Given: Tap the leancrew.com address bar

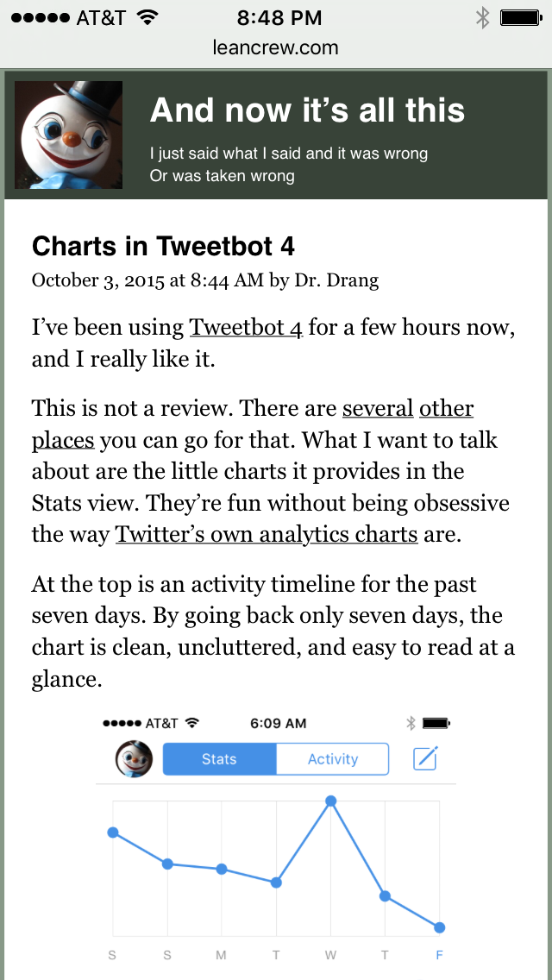Looking at the screenshot, I should pos(276,48).
